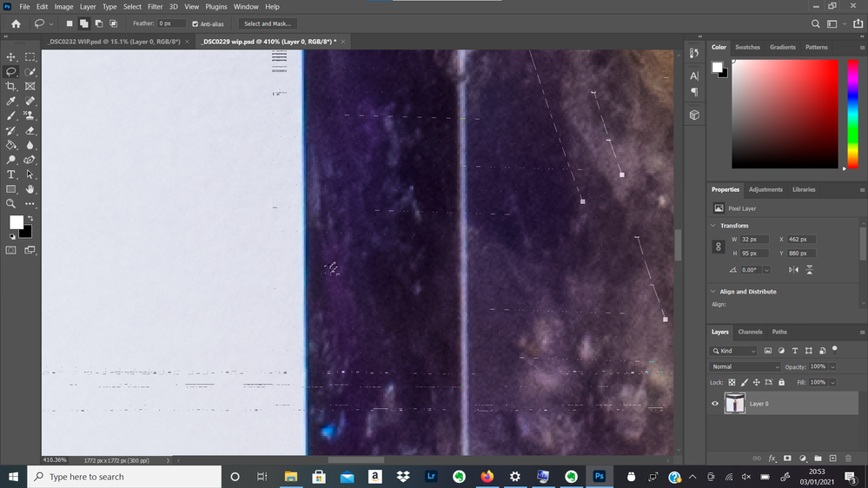Toggle Quick Mask mode
The height and width of the screenshot is (488, 868).
click(x=10, y=250)
